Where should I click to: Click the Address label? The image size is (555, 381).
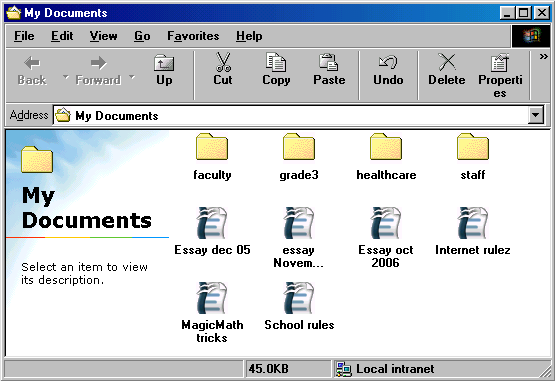coord(29,115)
